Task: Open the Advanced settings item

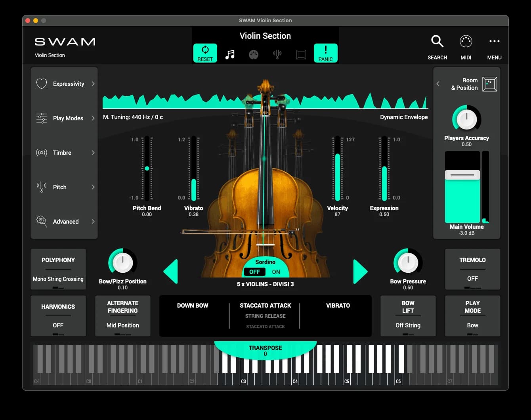Action: 65,222
